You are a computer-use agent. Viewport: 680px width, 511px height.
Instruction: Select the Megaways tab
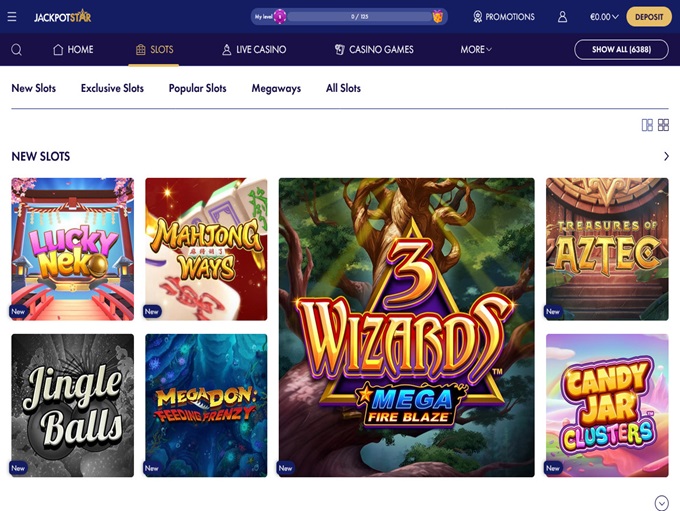click(x=276, y=88)
